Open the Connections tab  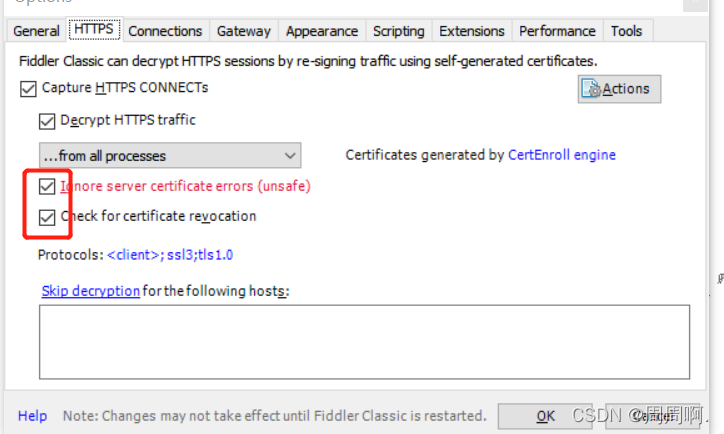pos(165,31)
